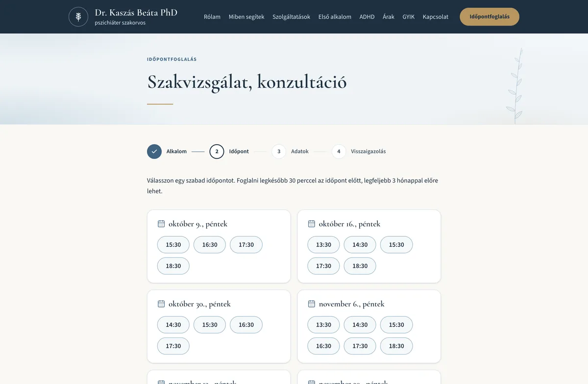Click the Alkalom step label

pos(176,152)
